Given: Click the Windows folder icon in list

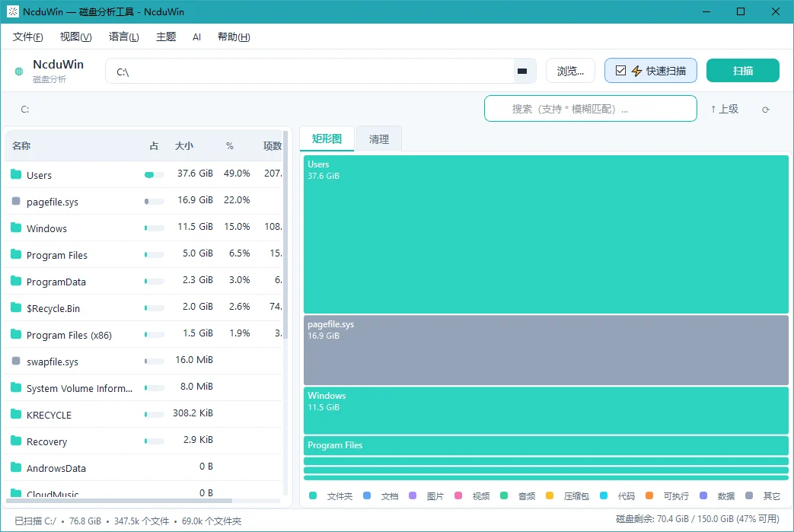Looking at the screenshot, I should 16,228.
